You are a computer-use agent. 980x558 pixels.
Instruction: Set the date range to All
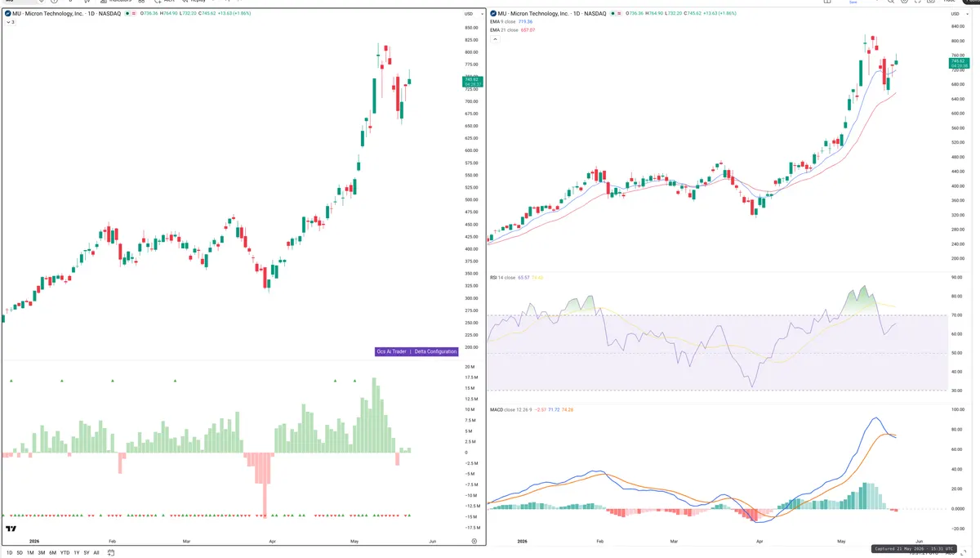click(x=96, y=553)
